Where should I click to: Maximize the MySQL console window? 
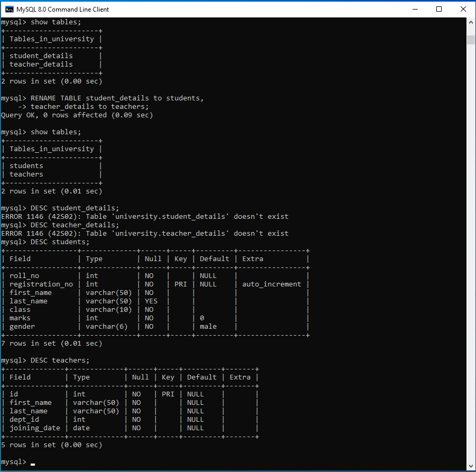439,9
